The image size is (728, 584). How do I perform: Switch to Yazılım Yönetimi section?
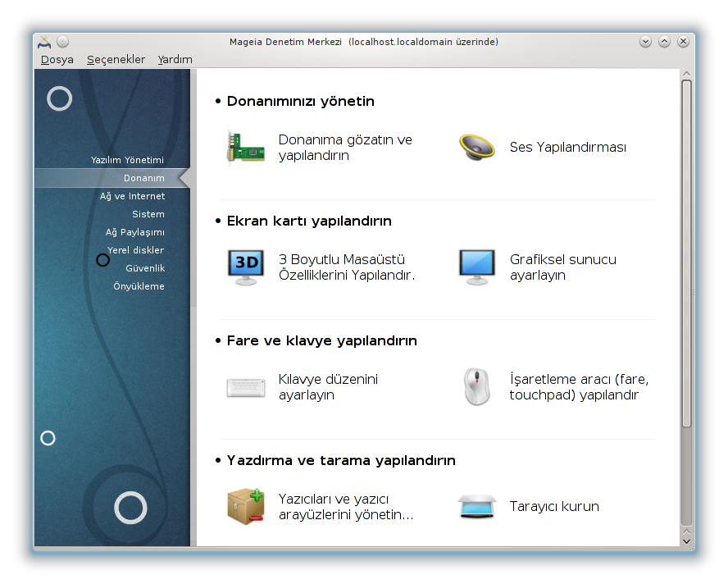pyautogui.click(x=127, y=160)
